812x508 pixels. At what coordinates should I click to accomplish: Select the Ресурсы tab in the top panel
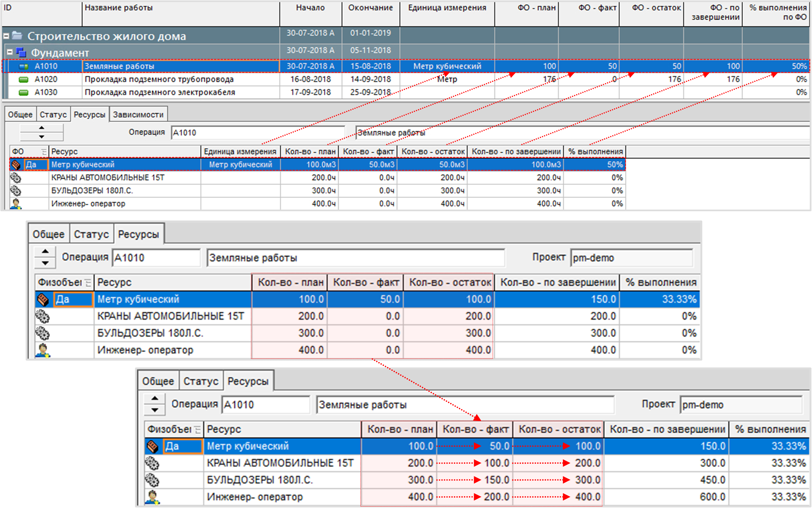pyautogui.click(x=90, y=114)
